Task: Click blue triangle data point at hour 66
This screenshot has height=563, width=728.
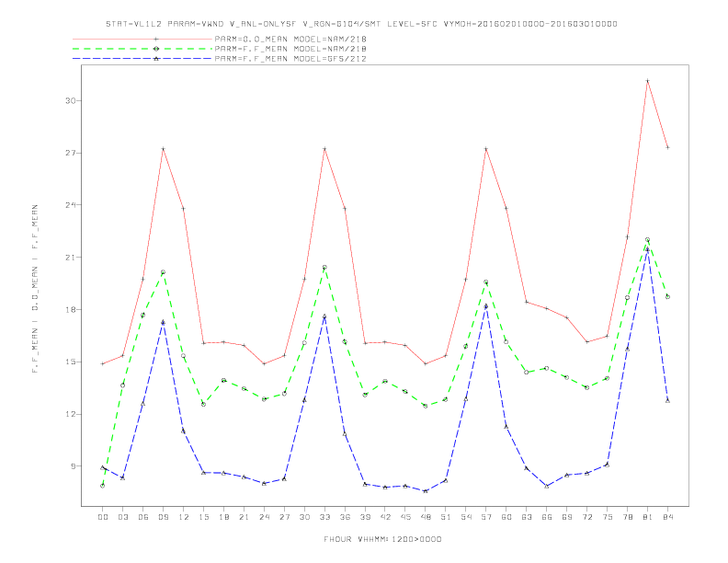Action: click(547, 486)
